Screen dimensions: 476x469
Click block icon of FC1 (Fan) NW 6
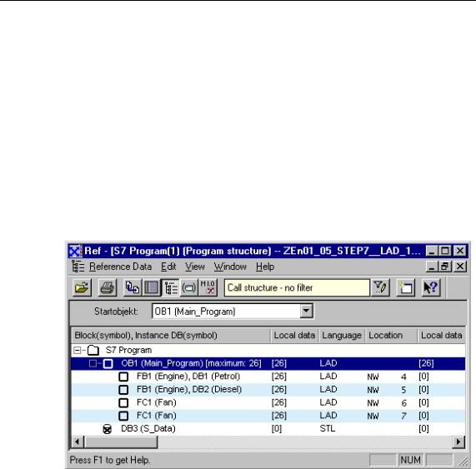pos(123,403)
